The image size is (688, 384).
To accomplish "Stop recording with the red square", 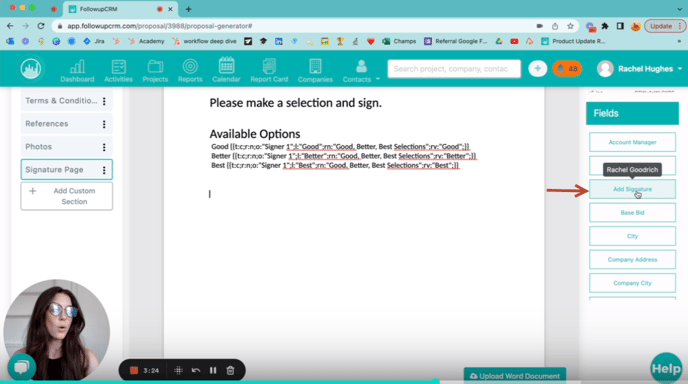I will pyautogui.click(x=134, y=370).
